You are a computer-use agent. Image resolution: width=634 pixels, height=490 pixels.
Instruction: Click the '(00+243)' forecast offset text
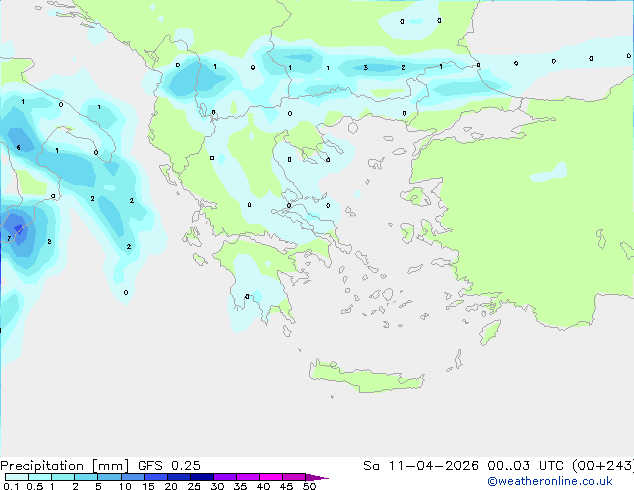click(603, 466)
